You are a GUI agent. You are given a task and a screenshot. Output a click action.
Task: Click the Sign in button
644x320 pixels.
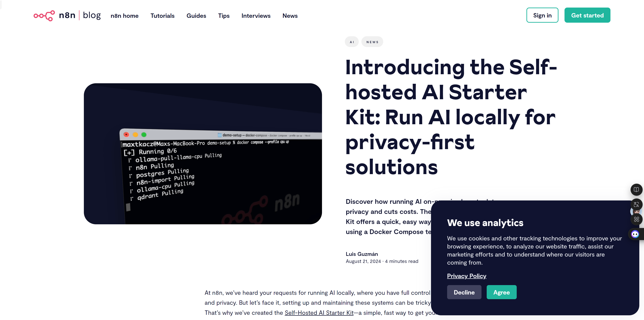[542, 15]
